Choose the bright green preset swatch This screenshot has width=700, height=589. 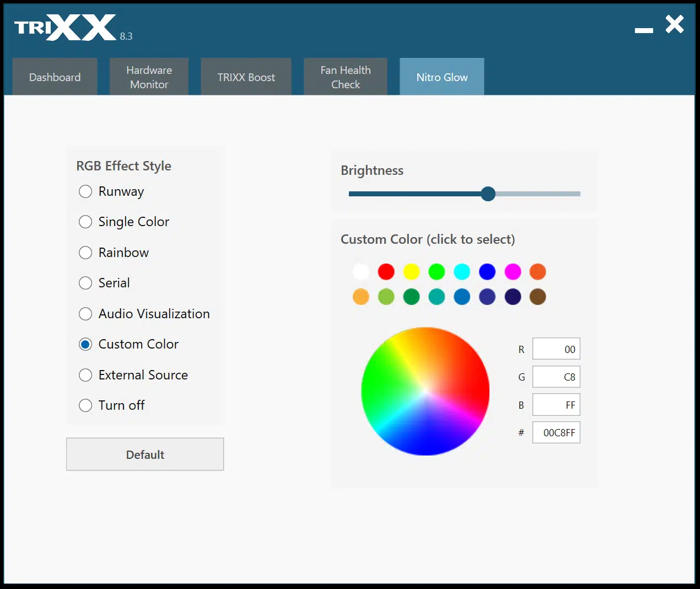437,271
